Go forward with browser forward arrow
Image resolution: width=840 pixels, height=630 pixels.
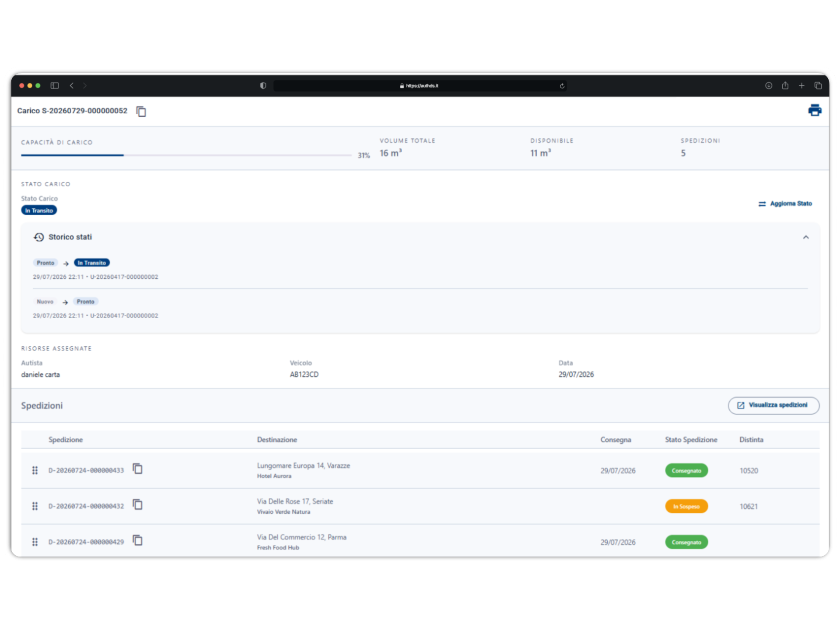(85, 86)
